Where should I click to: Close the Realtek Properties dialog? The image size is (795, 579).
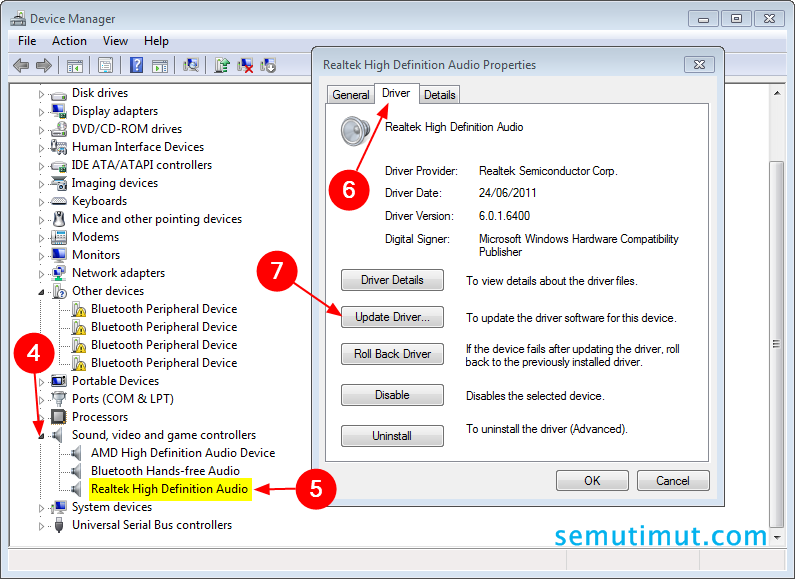[699, 65]
